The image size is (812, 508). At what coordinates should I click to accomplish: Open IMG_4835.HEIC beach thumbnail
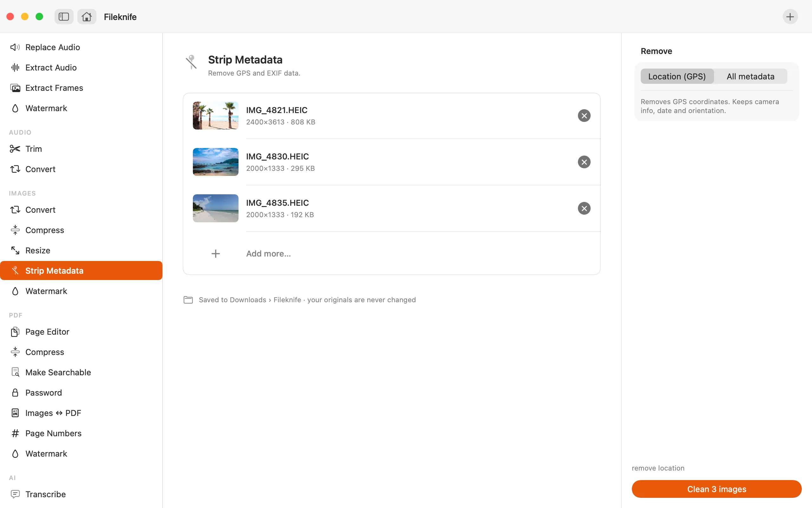[x=216, y=208]
